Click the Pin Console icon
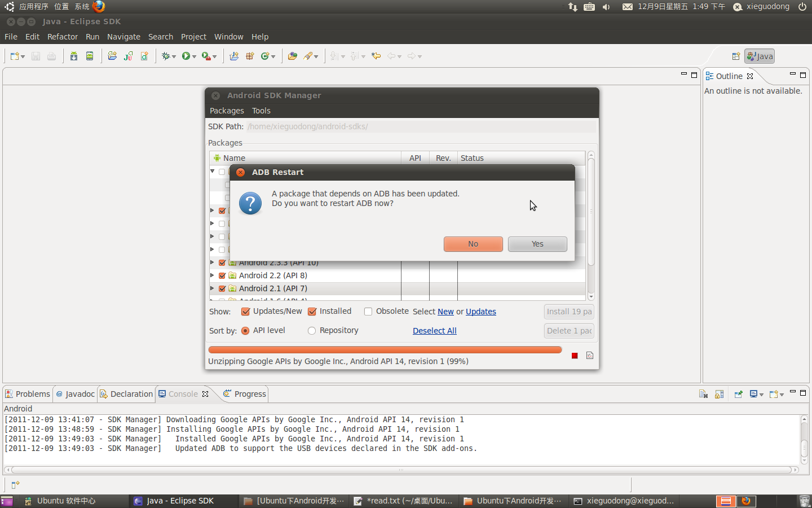 coord(738,394)
